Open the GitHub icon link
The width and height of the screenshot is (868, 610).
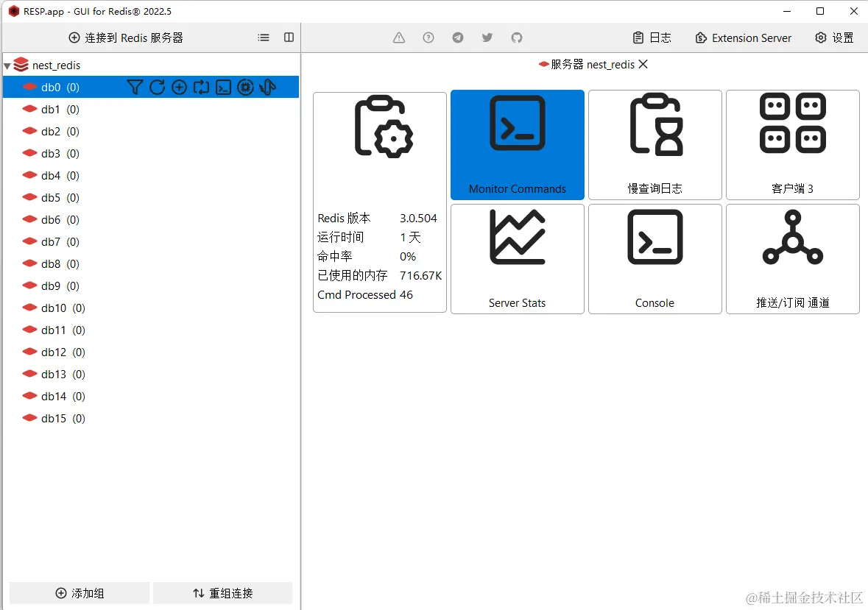pos(517,38)
